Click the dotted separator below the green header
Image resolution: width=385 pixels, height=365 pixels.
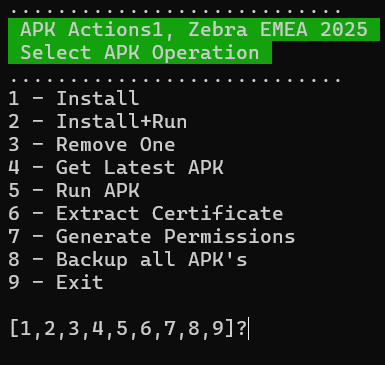tap(176, 80)
